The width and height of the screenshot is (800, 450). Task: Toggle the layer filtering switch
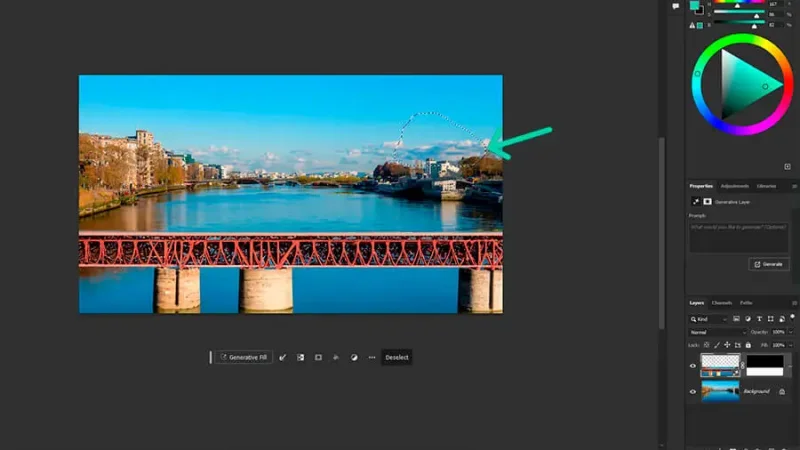coord(792,317)
